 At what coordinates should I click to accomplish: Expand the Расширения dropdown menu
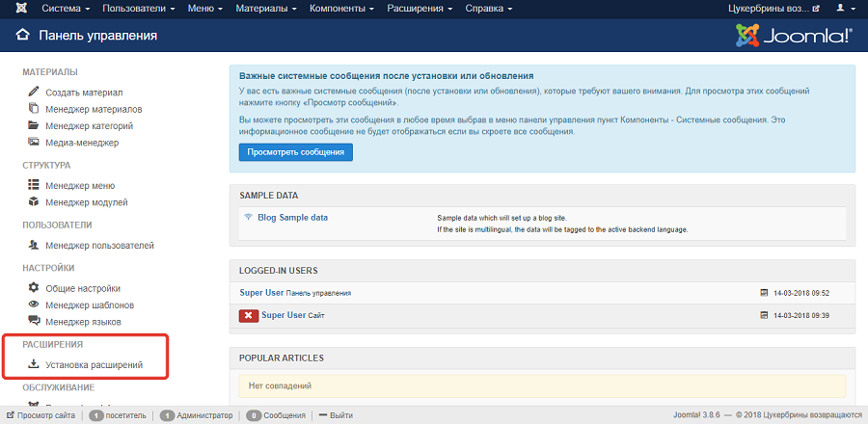click(x=421, y=9)
